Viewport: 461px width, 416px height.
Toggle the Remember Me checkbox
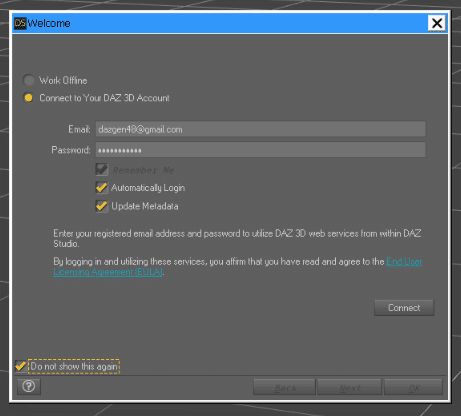tap(102, 170)
